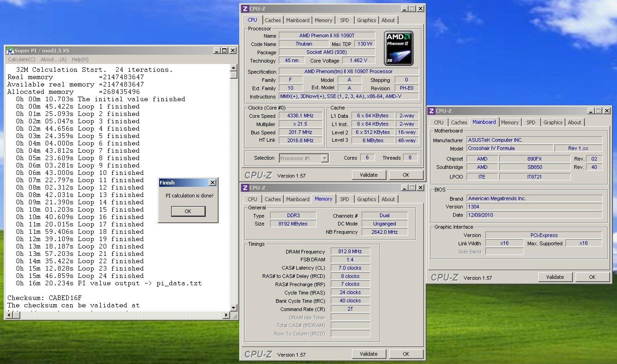
Task: Click Validate in the CPU tab window
Action: [369, 175]
